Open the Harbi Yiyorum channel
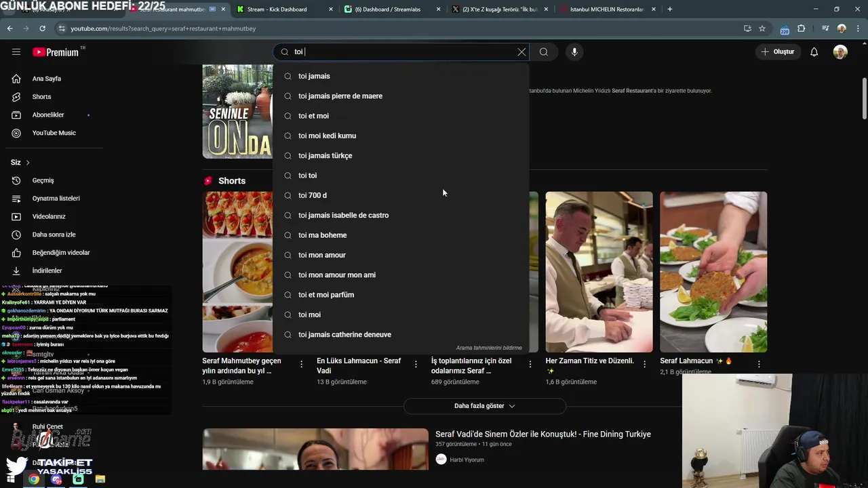Viewport: 868px width, 488px height. (467, 460)
